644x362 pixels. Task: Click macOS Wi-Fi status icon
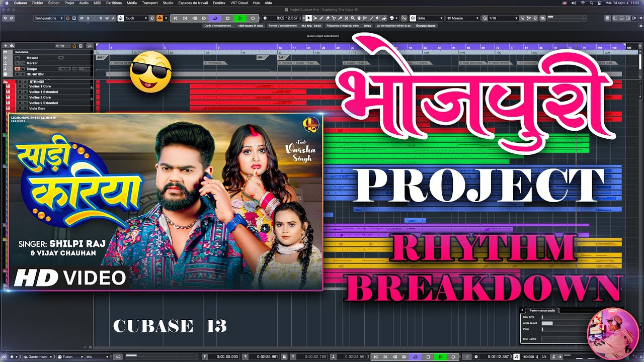[x=583, y=3]
